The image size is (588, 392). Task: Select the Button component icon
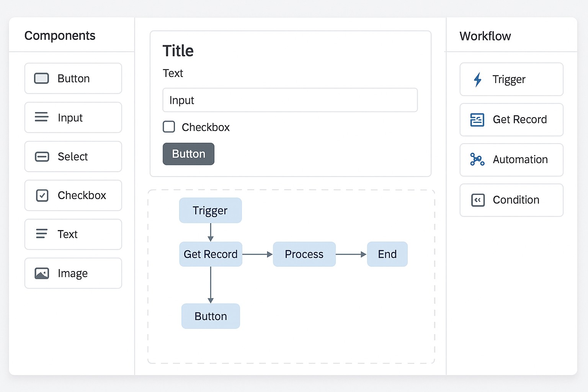(x=41, y=78)
